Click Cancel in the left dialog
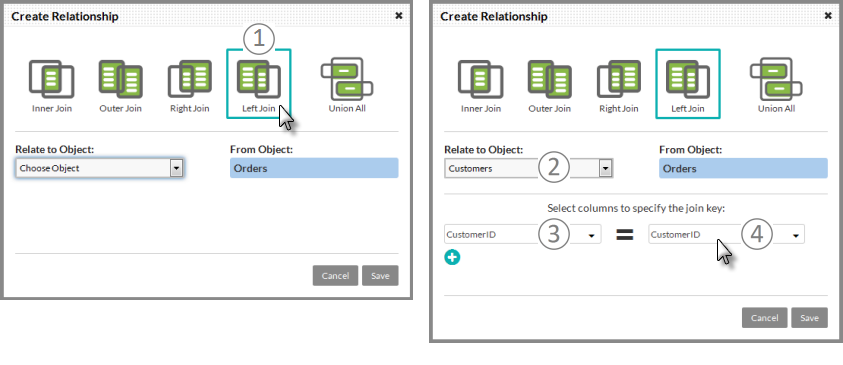The image size is (843, 365). (x=335, y=275)
